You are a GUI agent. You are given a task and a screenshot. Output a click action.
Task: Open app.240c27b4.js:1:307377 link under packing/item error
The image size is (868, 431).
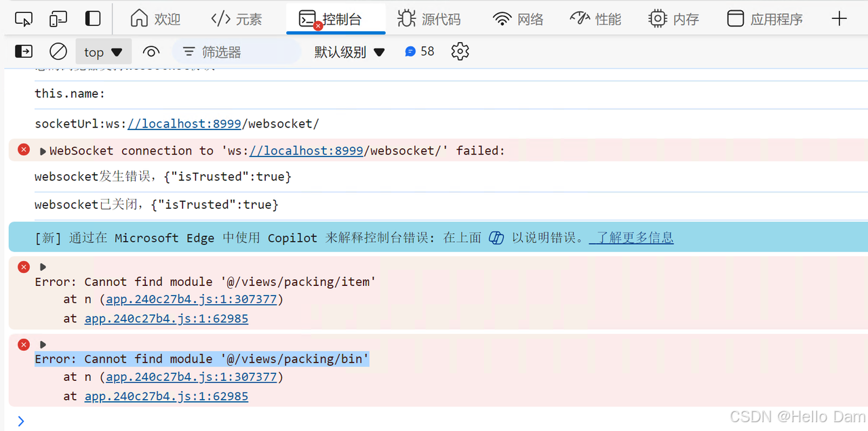tap(191, 300)
